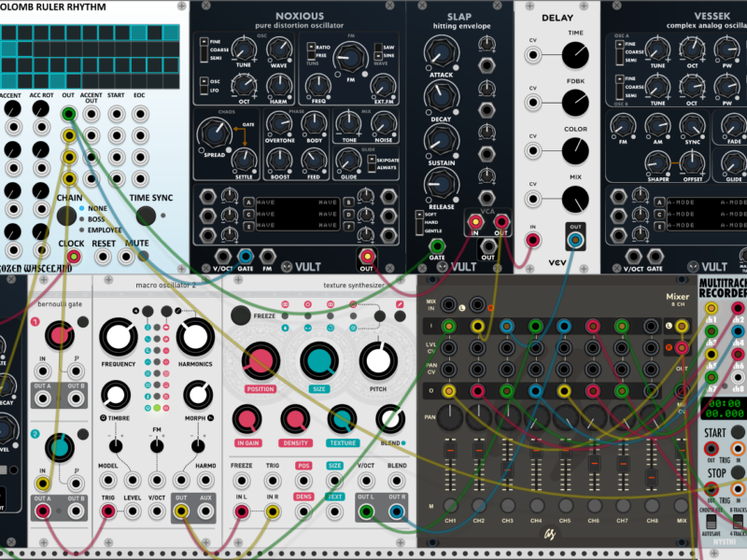Viewport: 747px width, 560px height.
Task: Click the OUT jack on the Noxious oscillator
Action: pos(367,257)
